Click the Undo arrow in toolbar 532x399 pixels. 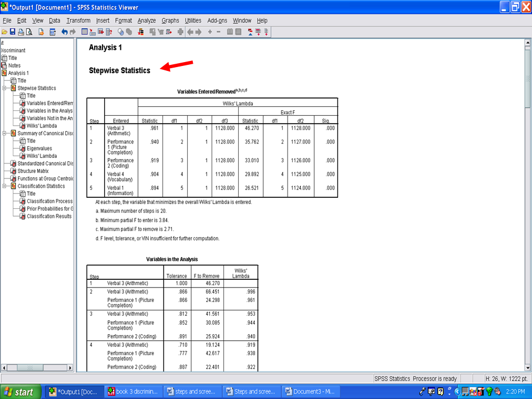64,32
